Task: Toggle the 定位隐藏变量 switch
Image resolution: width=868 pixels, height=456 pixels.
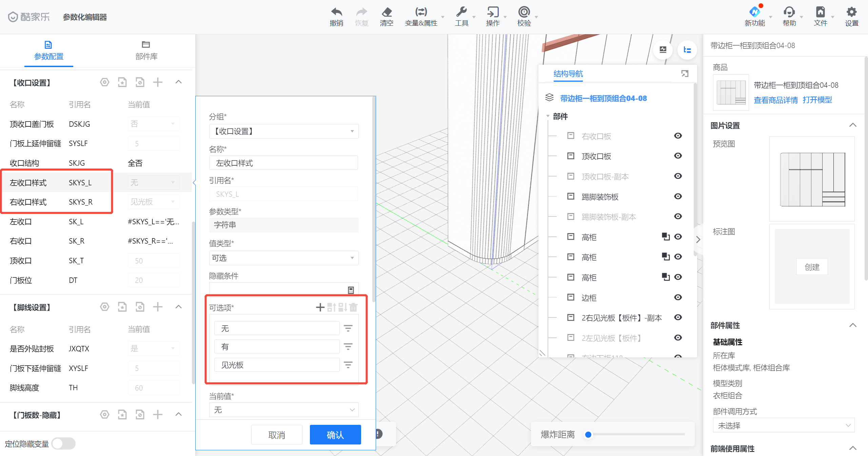Action: tap(64, 443)
